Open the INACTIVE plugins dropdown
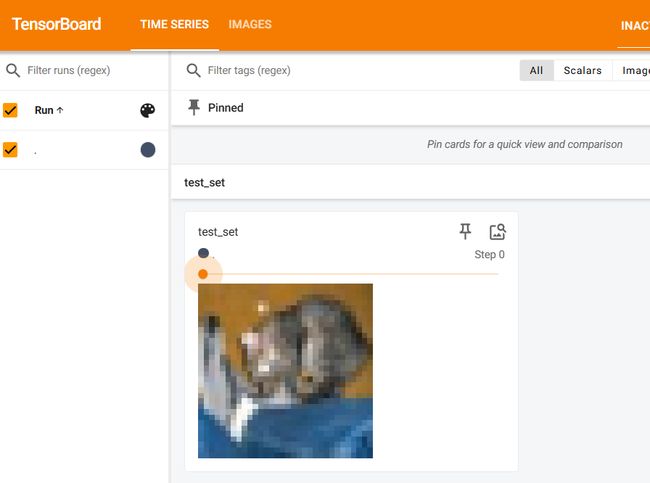 [x=635, y=26]
